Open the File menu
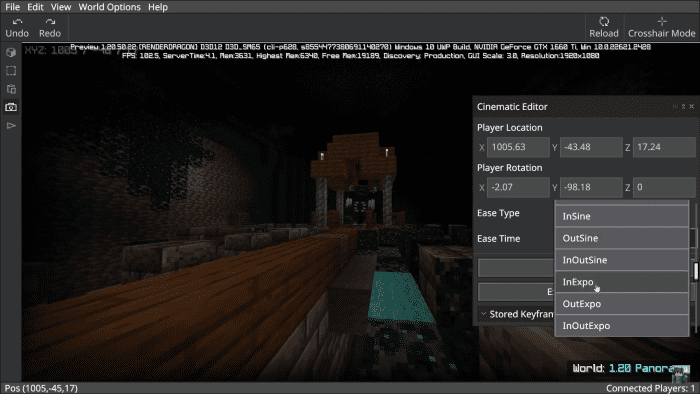 [12, 7]
